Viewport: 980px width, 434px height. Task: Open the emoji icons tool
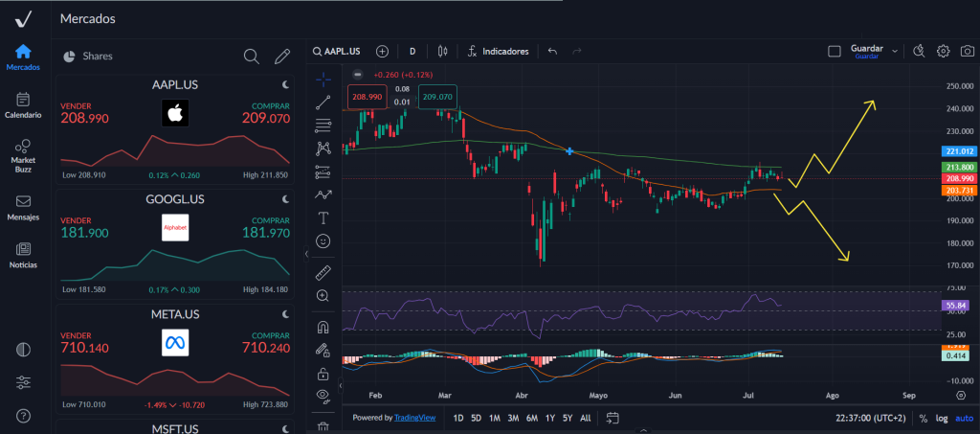323,240
